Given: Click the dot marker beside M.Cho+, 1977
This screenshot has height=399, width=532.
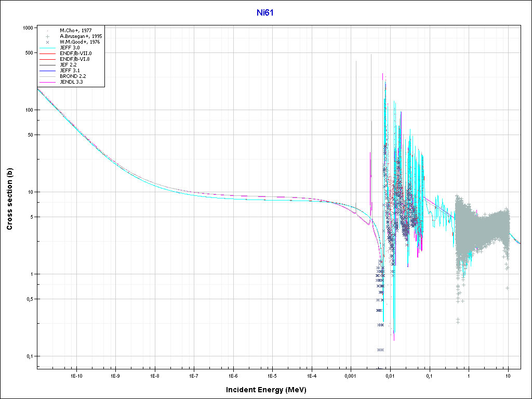Looking at the screenshot, I should coord(47,31).
